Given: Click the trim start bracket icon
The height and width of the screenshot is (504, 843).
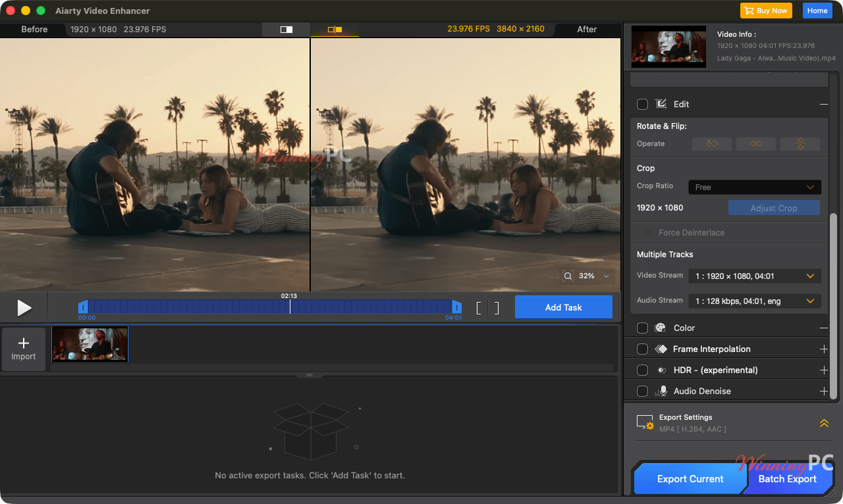Looking at the screenshot, I should coord(479,308).
